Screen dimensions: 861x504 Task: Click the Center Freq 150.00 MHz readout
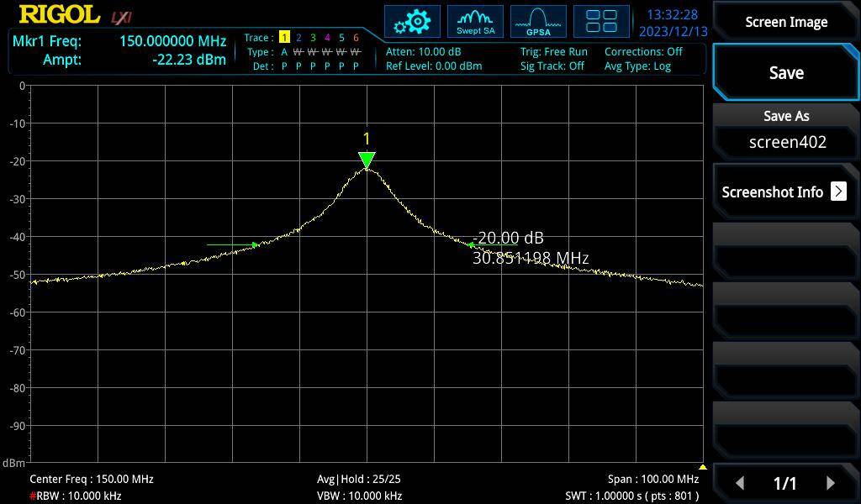point(92,479)
